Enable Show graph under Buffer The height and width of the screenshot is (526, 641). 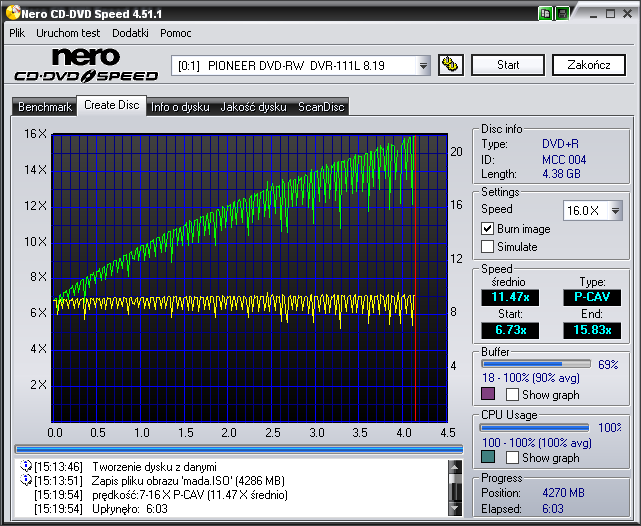512,394
